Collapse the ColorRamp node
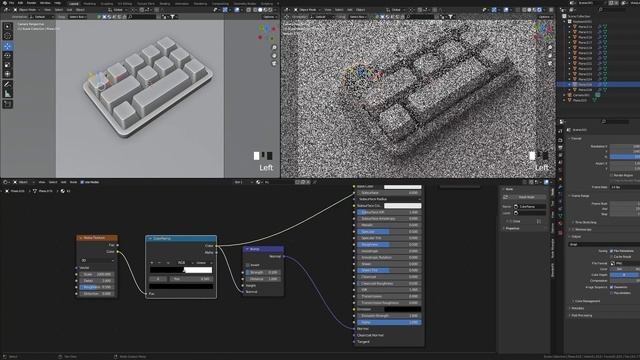Image resolution: width=640 pixels, height=360 pixels. [x=150, y=238]
